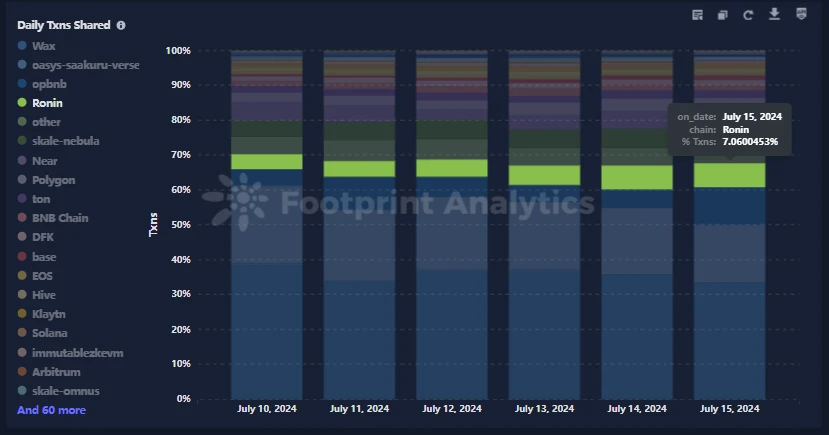Toggle BNB Chain legend item

point(60,218)
